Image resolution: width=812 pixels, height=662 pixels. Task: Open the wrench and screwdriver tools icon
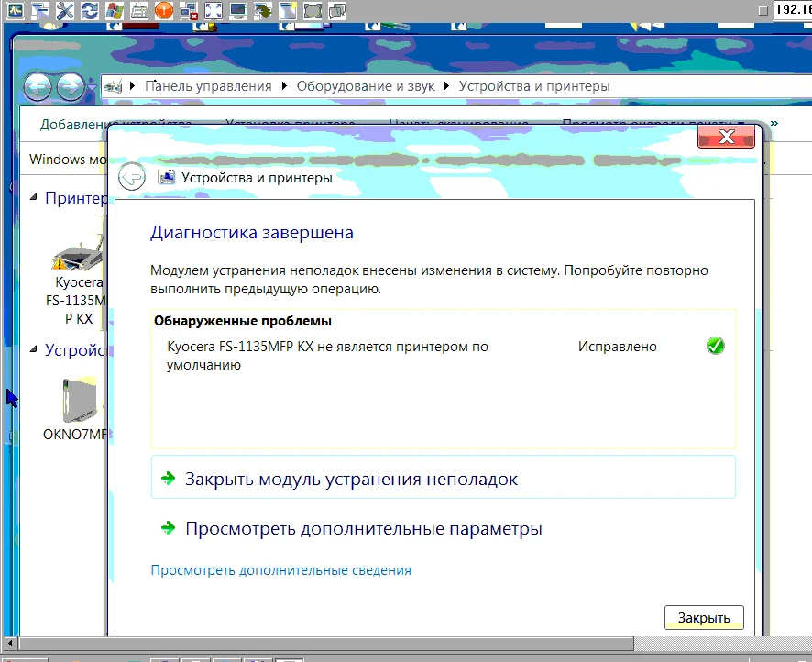(x=65, y=10)
